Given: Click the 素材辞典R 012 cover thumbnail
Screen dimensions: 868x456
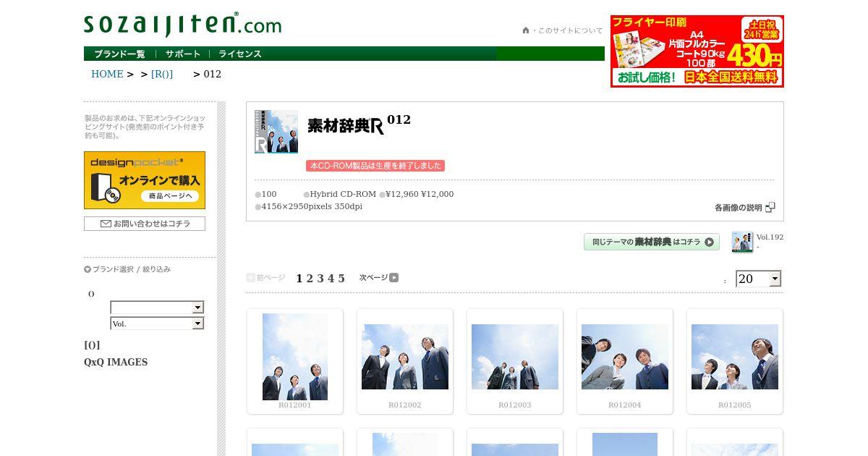Looking at the screenshot, I should (x=276, y=132).
